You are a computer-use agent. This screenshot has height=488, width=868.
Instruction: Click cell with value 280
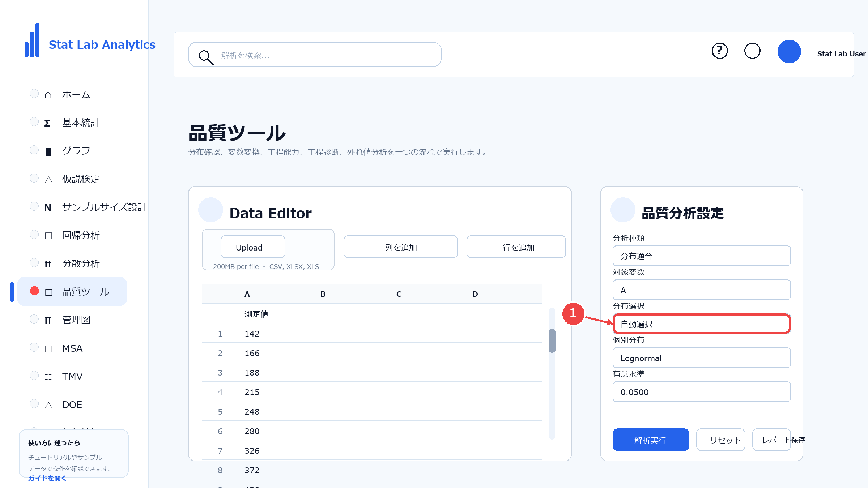tap(276, 431)
